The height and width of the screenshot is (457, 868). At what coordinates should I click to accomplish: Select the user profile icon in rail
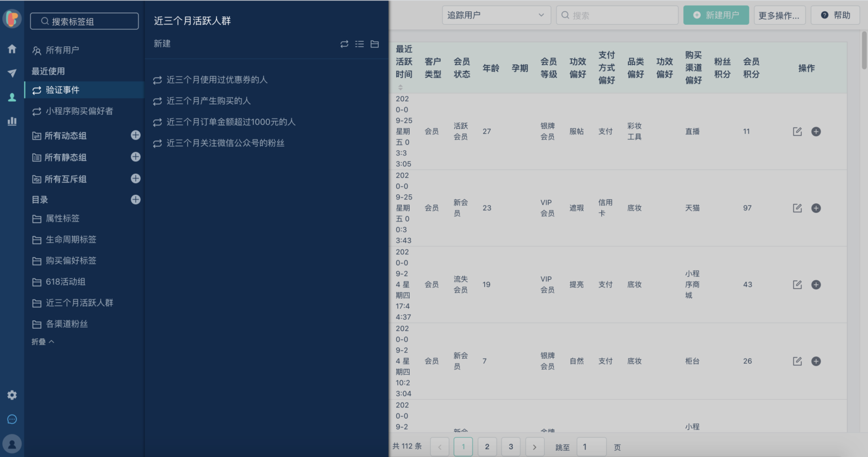[x=12, y=97]
